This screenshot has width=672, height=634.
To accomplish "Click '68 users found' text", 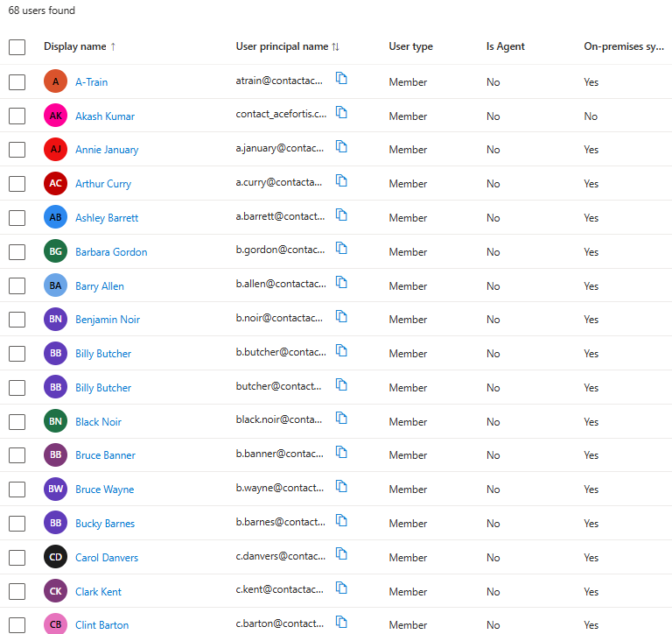I will (42, 11).
